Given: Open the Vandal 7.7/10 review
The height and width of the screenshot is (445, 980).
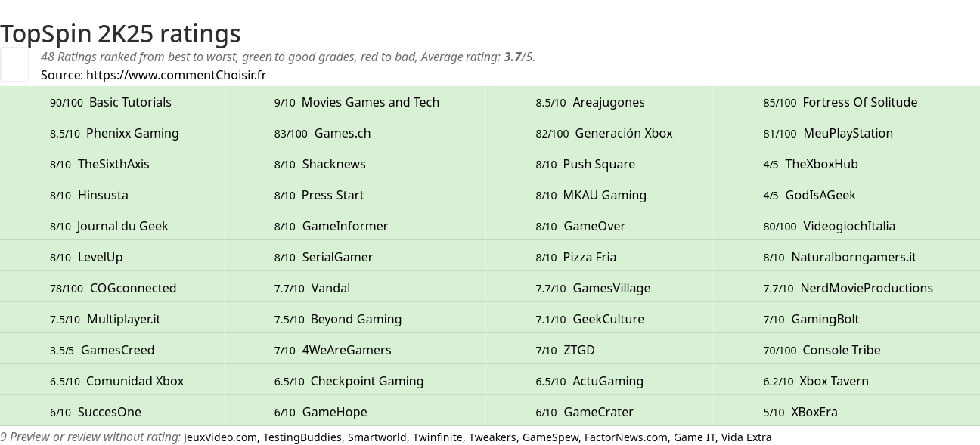Looking at the screenshot, I should coord(312,288).
